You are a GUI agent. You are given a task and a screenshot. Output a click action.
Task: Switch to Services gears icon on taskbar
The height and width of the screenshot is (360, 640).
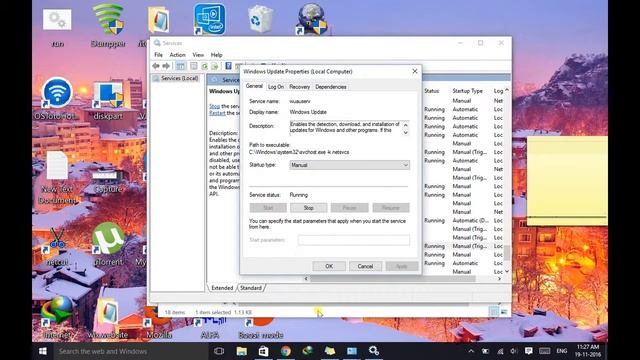coord(374,351)
